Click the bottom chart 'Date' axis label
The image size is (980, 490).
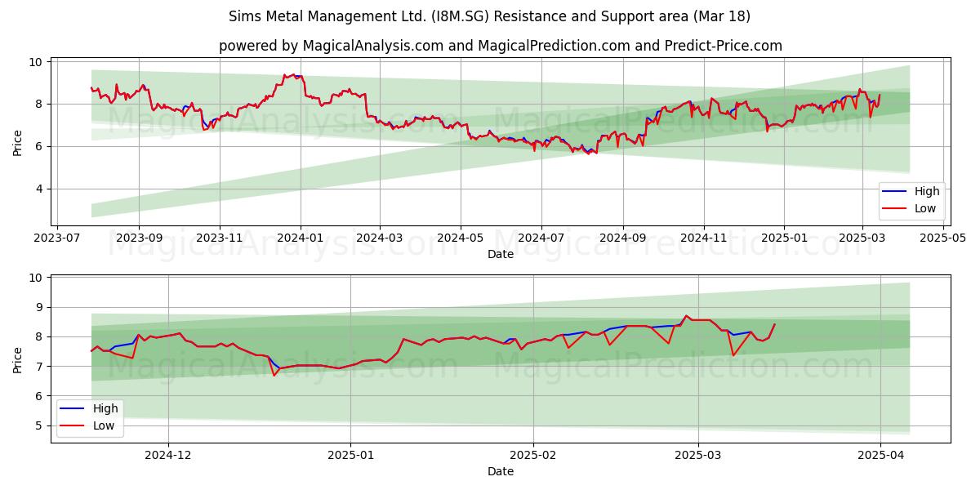click(x=501, y=471)
